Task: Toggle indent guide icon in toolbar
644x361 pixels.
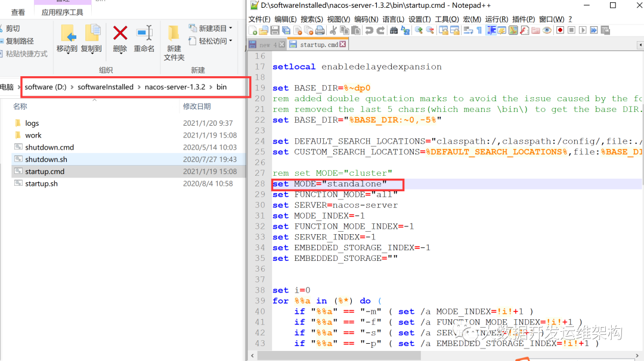Action: 491,30
